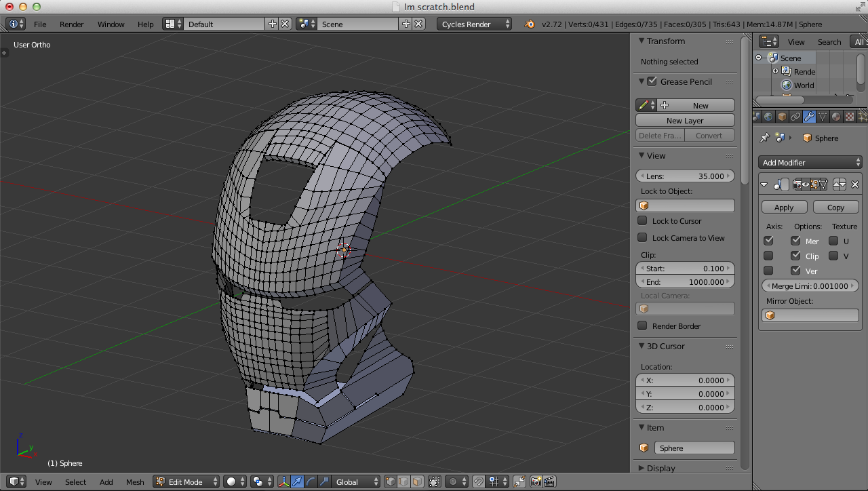The image size is (868, 491).
Task: Adjust the Lens value slider
Action: (x=685, y=176)
